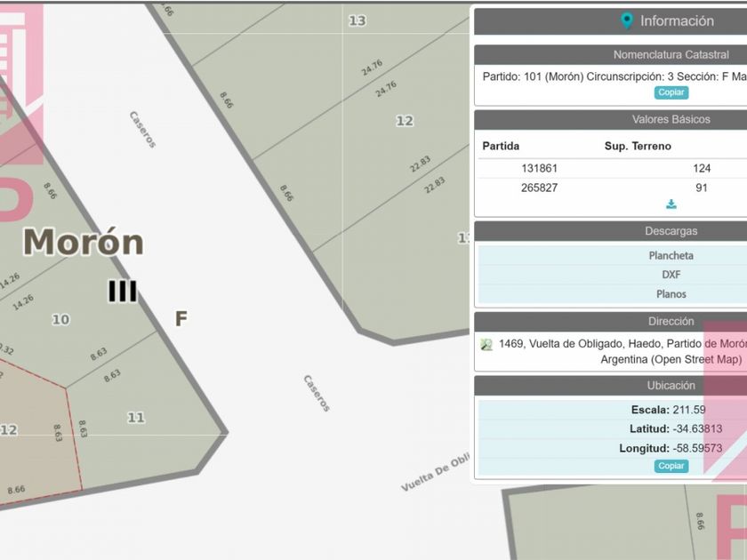The image size is (747, 560).
Task: Select parcel 10 on the map
Action: (x=60, y=319)
